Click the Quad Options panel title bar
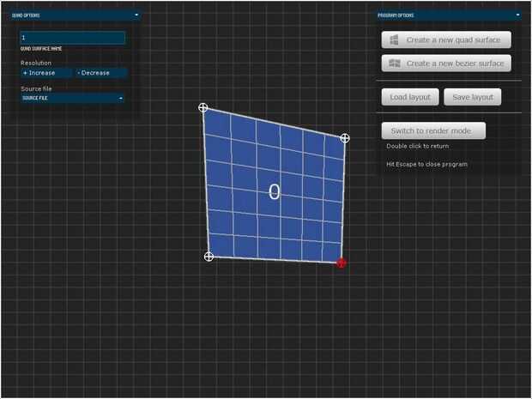 (76, 15)
